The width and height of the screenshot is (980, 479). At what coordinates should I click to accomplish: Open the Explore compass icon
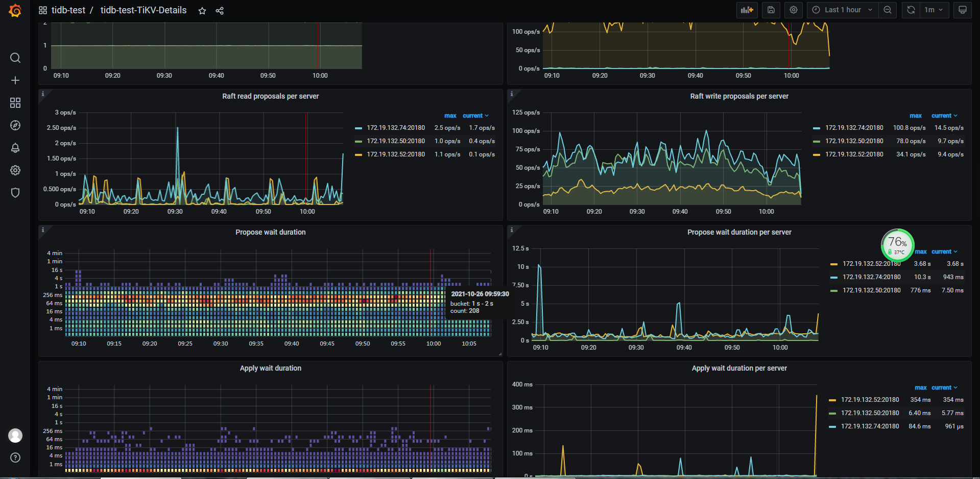click(15, 125)
